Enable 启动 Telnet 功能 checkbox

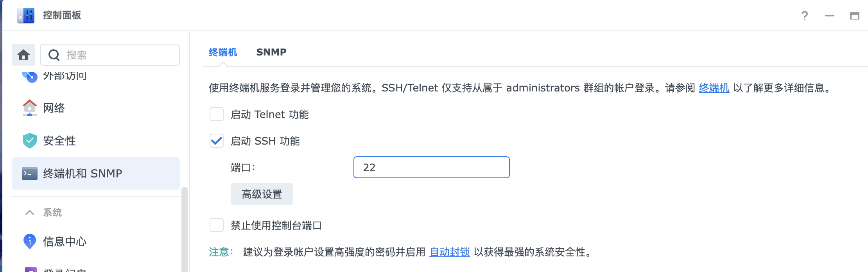tap(215, 115)
